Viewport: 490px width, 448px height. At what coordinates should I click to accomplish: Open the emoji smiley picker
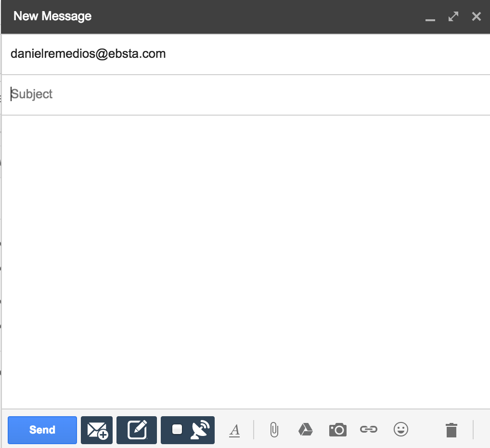click(x=400, y=429)
